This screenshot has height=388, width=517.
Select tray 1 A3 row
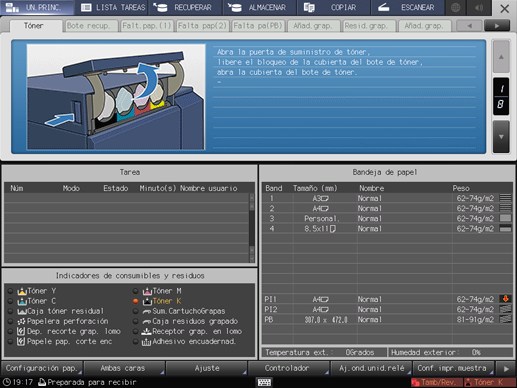(387, 198)
